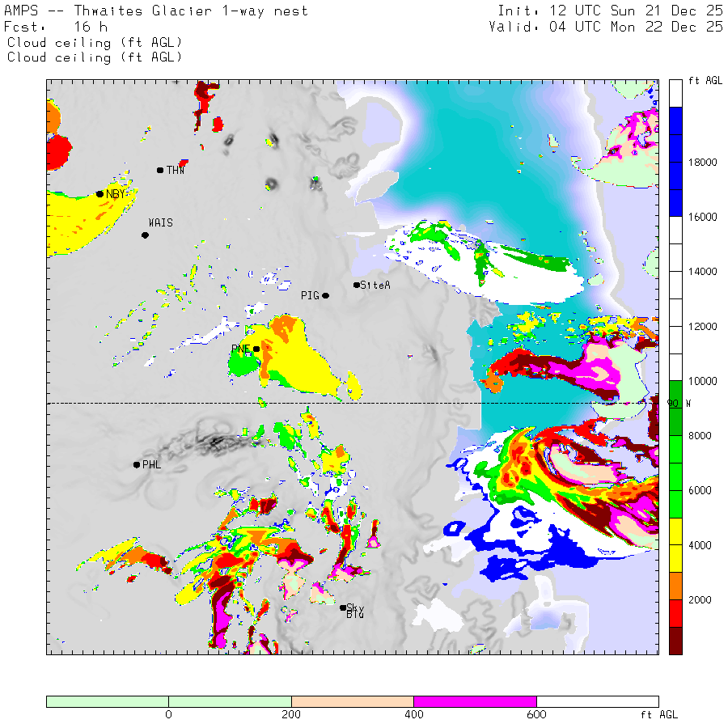The width and height of the screenshot is (728, 728).
Task: Select the PNE station marker
Action: click(x=256, y=349)
